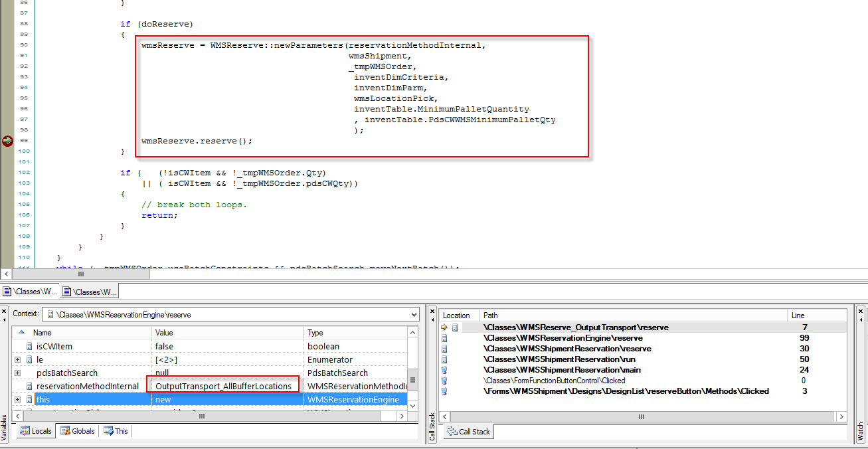Click the FormFunctionButtonControl\Clicked frame icon

(x=445, y=381)
